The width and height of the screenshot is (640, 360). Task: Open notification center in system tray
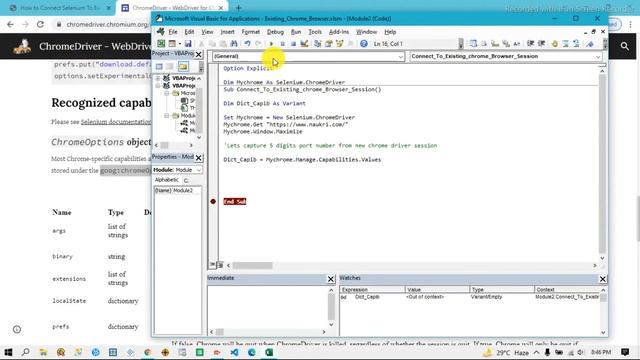pos(625,352)
